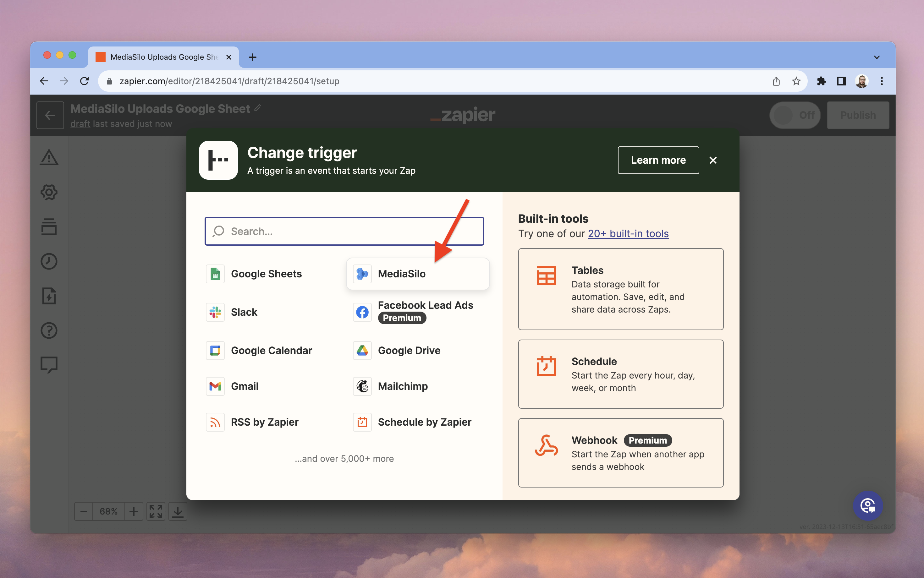Open the 20+ built-in tools link
The image size is (924, 578).
click(x=628, y=234)
